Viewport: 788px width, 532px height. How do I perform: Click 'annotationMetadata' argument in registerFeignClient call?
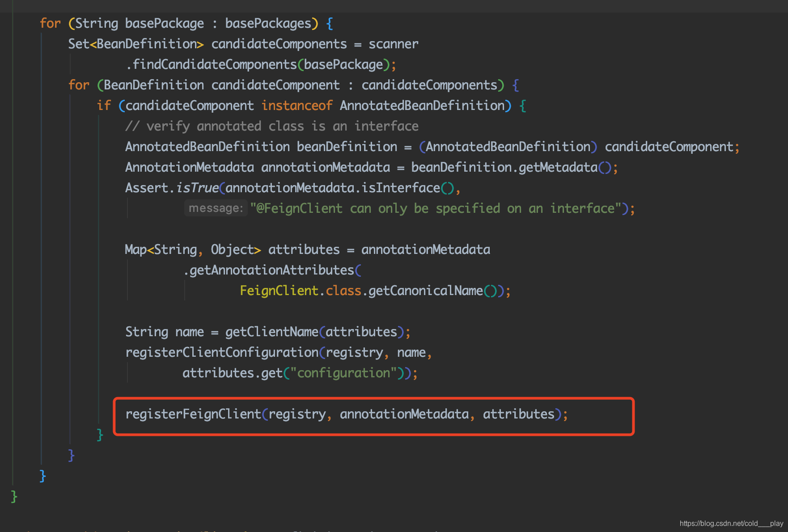click(404, 414)
